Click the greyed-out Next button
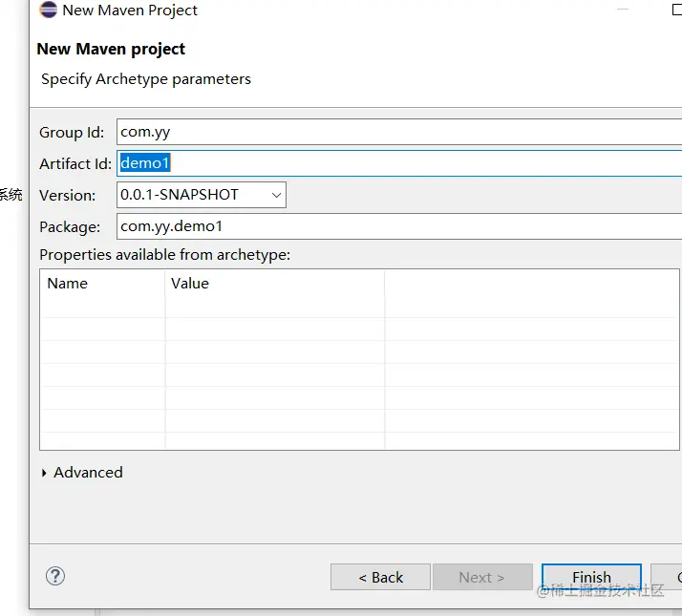 (x=481, y=577)
